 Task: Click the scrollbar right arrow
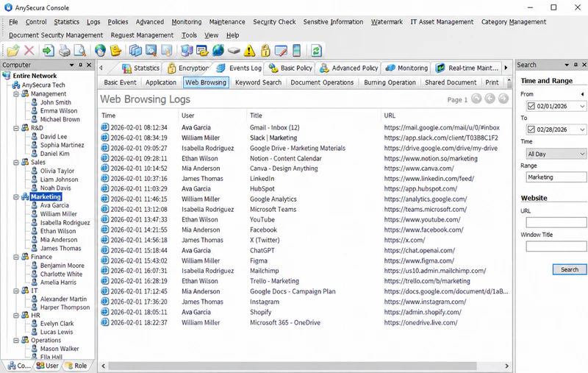coord(506,366)
